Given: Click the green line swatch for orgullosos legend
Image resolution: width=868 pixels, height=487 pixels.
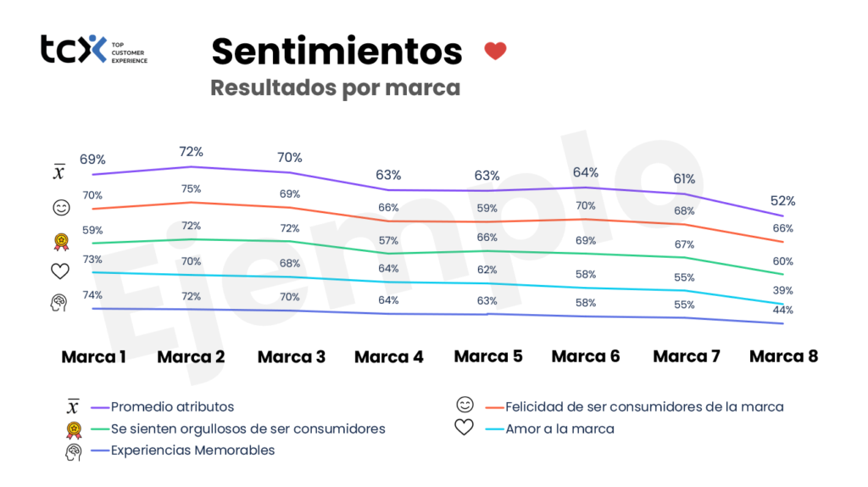Looking at the screenshot, I should (x=99, y=428).
